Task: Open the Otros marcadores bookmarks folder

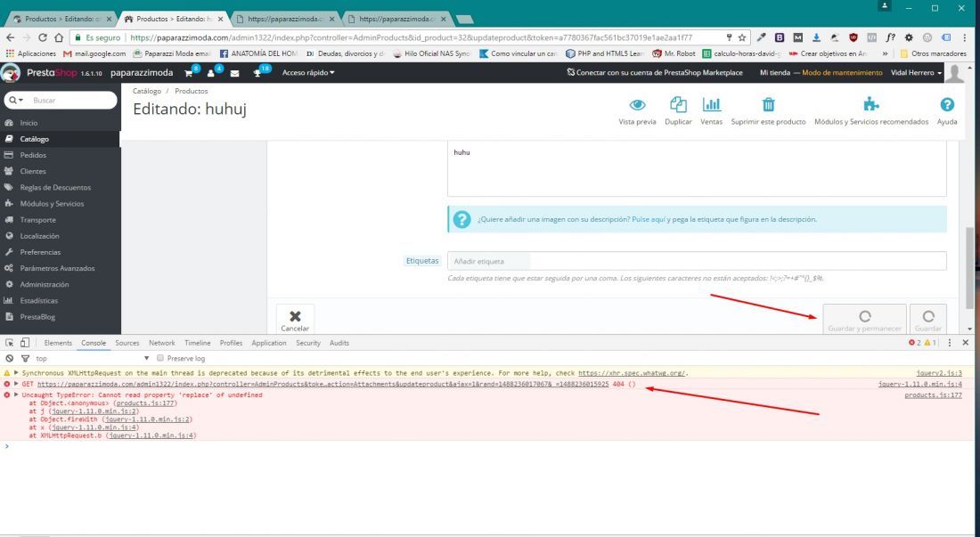Action: 935,53
